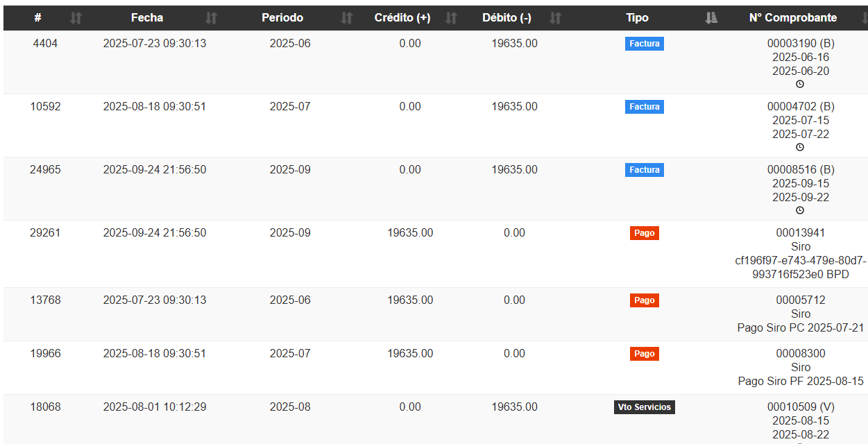Click the Pago badge in row 13768
This screenshot has height=444, width=868.
coord(644,300)
